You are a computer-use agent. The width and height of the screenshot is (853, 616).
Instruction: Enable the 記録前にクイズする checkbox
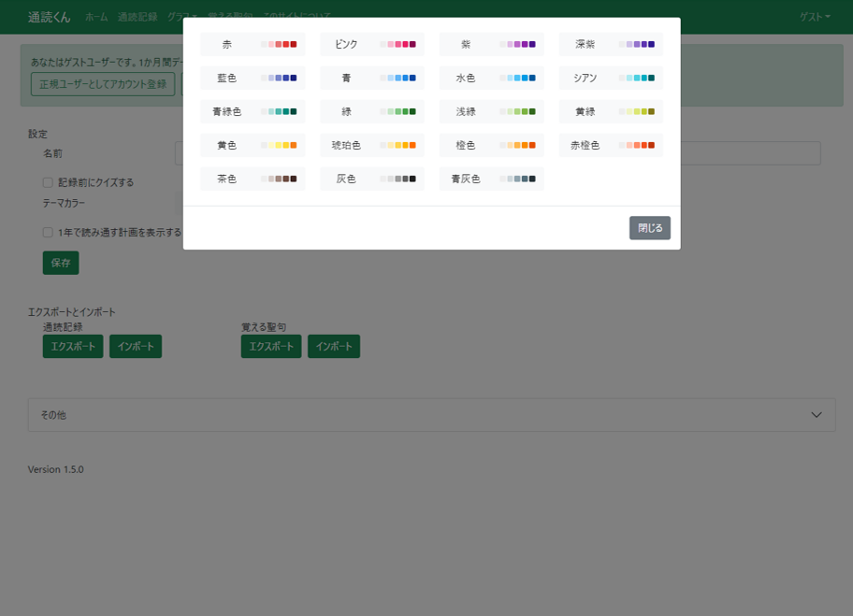tap(48, 183)
